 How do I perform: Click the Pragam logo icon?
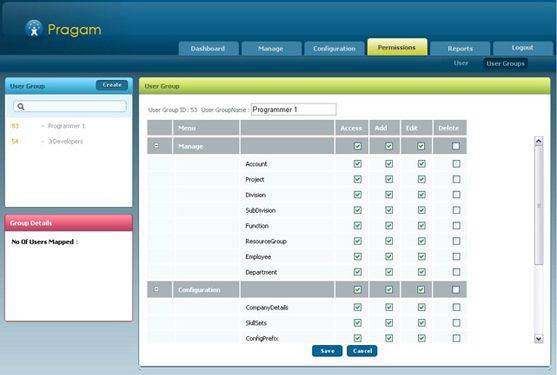tap(34, 29)
